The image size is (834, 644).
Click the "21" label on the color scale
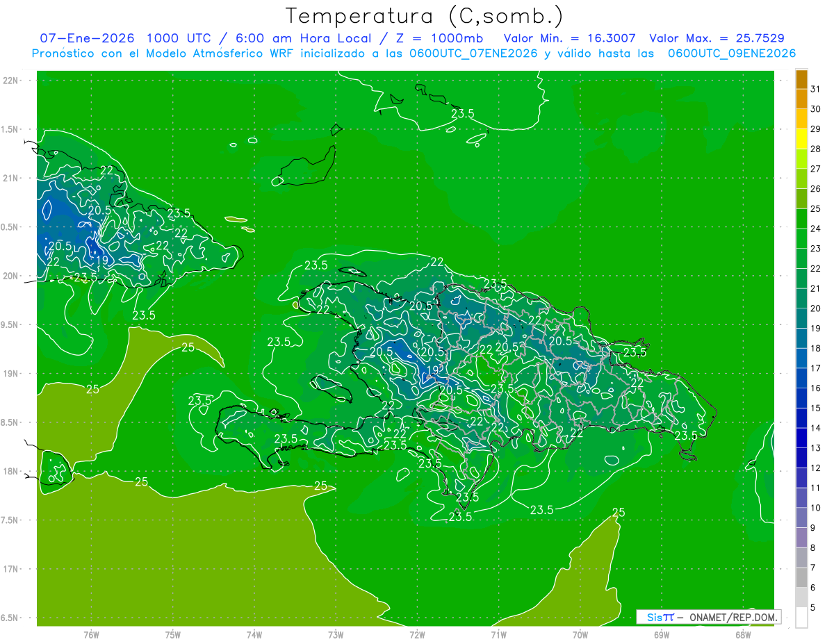coord(815,288)
